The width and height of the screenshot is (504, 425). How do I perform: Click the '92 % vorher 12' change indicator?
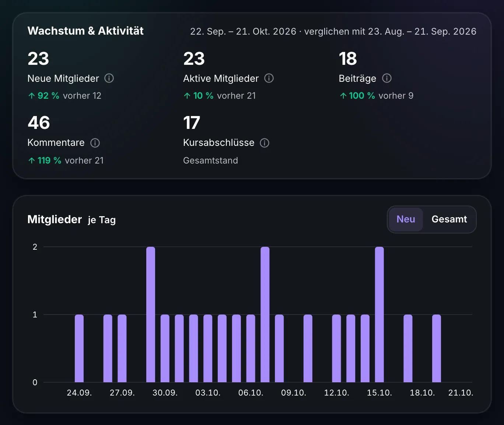click(x=64, y=96)
